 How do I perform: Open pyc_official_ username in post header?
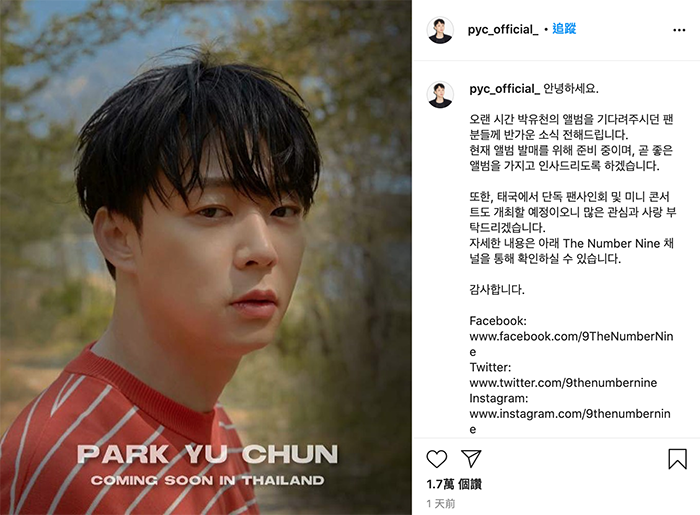pos(503,29)
